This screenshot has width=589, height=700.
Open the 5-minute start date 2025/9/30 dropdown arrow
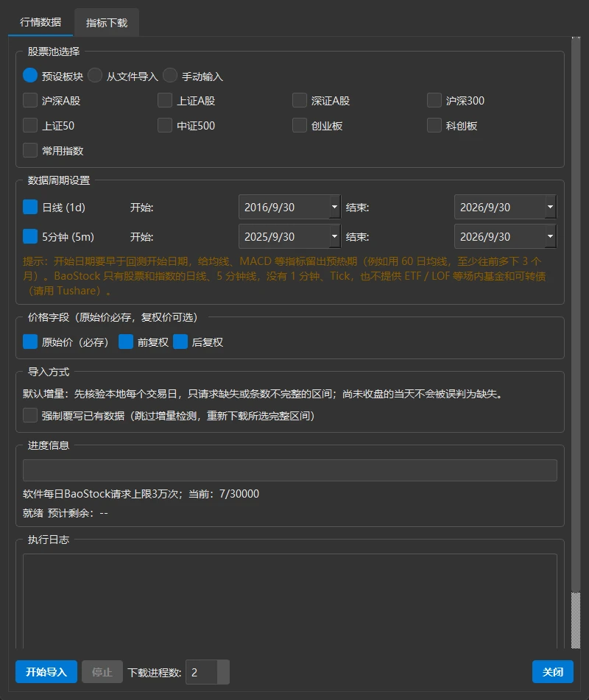(x=334, y=236)
